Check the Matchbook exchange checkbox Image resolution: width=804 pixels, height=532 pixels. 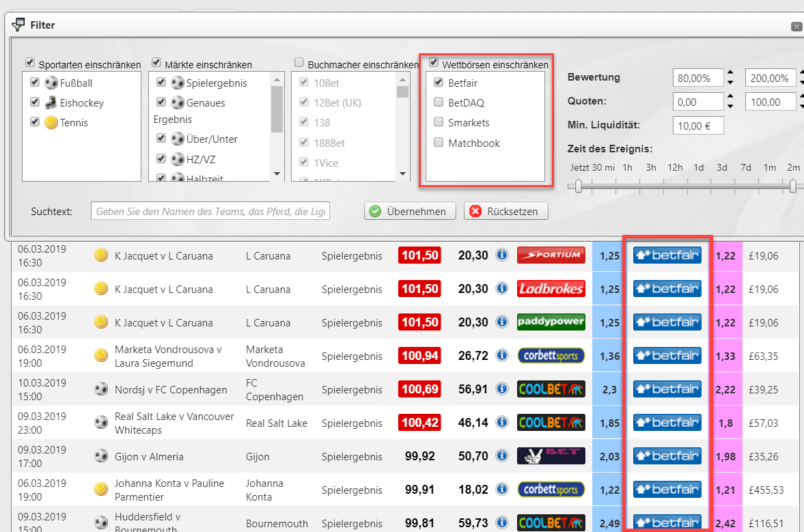439,142
